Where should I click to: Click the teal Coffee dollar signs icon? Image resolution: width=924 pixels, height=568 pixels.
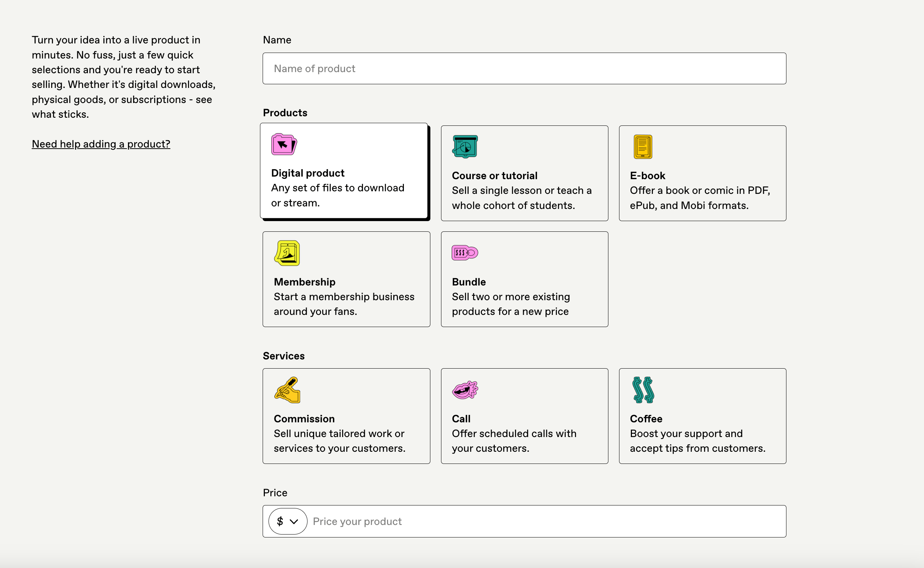coord(643,390)
